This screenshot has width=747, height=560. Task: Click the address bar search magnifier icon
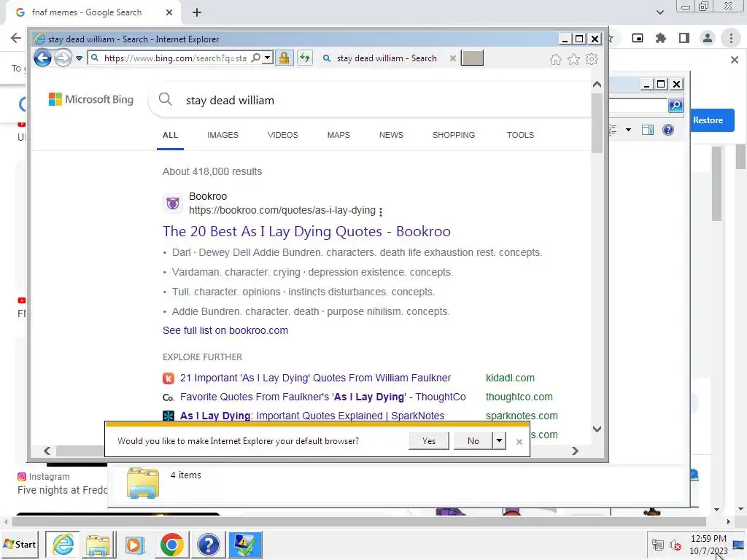(256, 58)
